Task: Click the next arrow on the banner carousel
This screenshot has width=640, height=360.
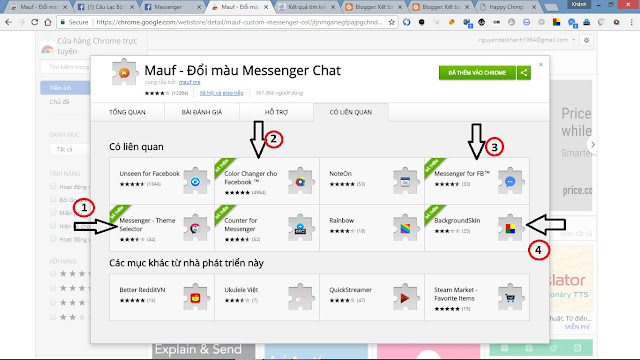Action: [x=593, y=144]
